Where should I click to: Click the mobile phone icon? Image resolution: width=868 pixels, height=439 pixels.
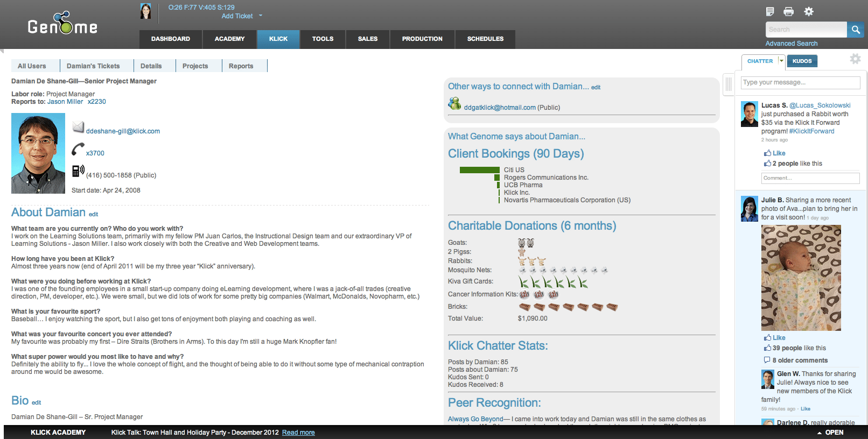(78, 171)
